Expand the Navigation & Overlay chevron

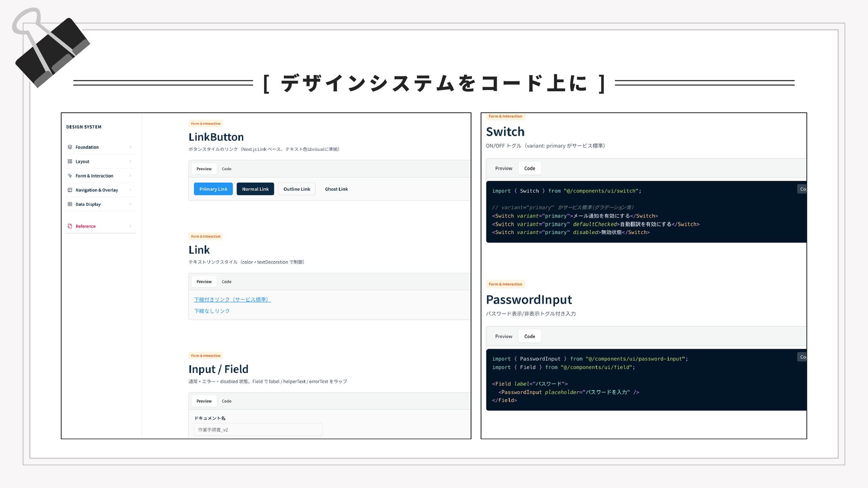coord(130,190)
